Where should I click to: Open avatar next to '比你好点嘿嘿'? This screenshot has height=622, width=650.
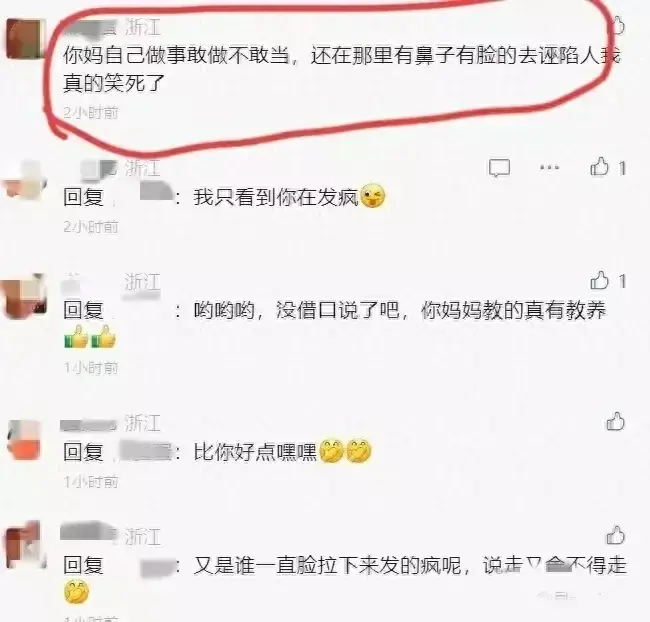pyautogui.click(x=25, y=440)
